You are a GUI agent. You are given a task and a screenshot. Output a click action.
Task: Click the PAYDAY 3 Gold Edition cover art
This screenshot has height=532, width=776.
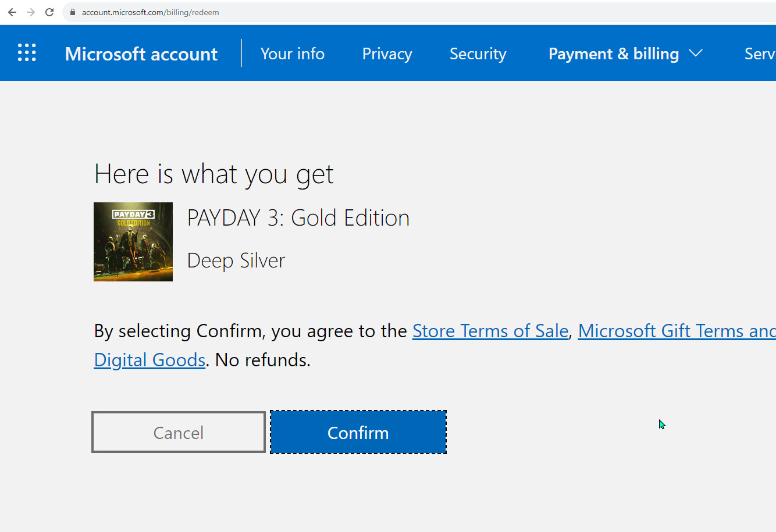(x=133, y=242)
